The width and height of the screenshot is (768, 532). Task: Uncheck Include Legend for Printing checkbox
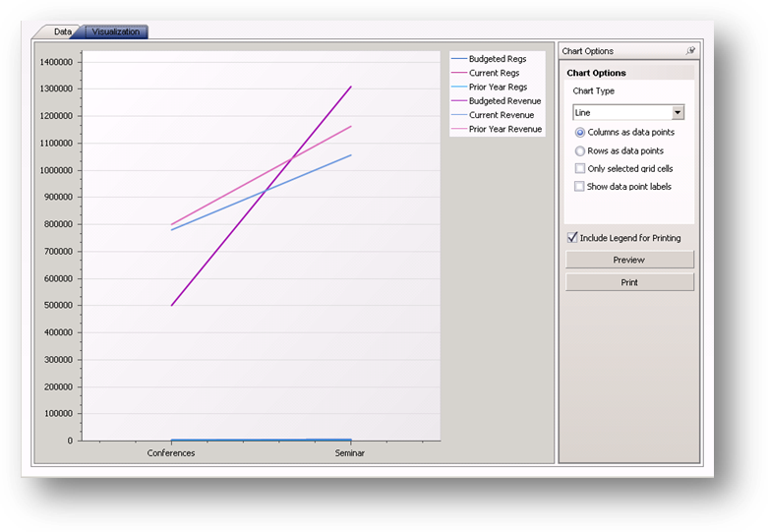click(x=572, y=238)
